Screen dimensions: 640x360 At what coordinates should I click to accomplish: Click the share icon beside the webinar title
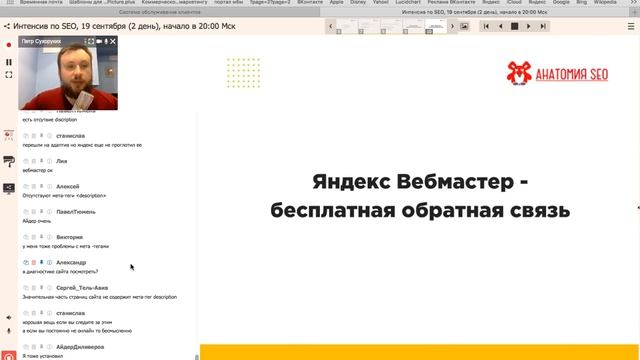click(x=7, y=26)
